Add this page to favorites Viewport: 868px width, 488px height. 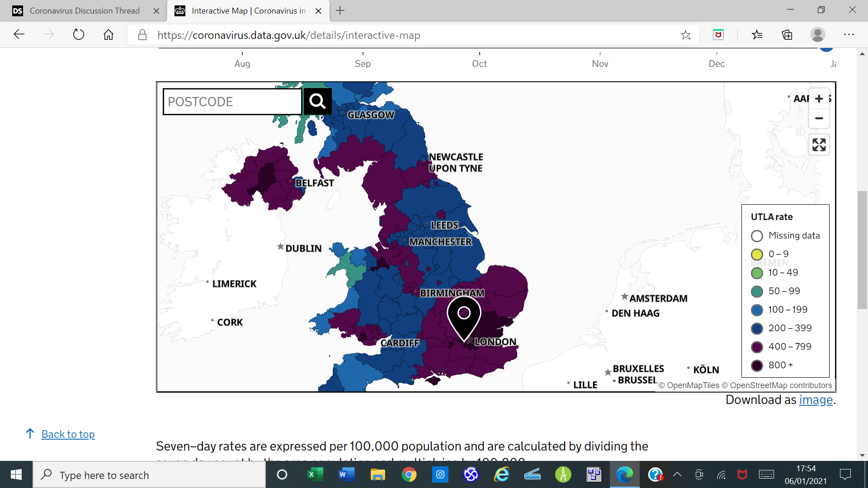(685, 35)
